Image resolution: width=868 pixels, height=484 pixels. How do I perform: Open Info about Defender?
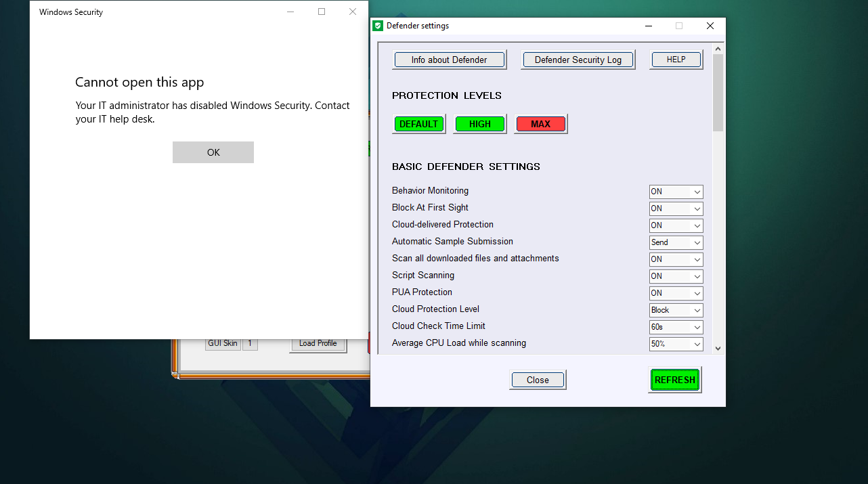[450, 60]
